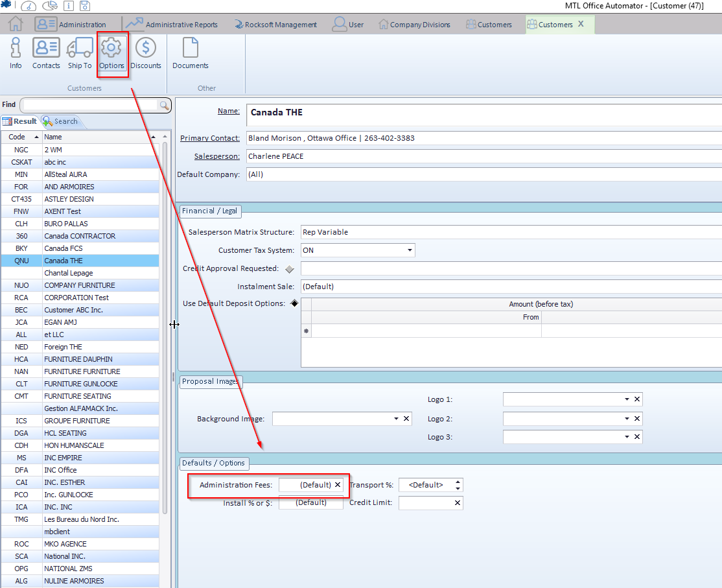Open the Contacts ribbon icon
Image resolution: width=722 pixels, height=588 pixels.
46,53
